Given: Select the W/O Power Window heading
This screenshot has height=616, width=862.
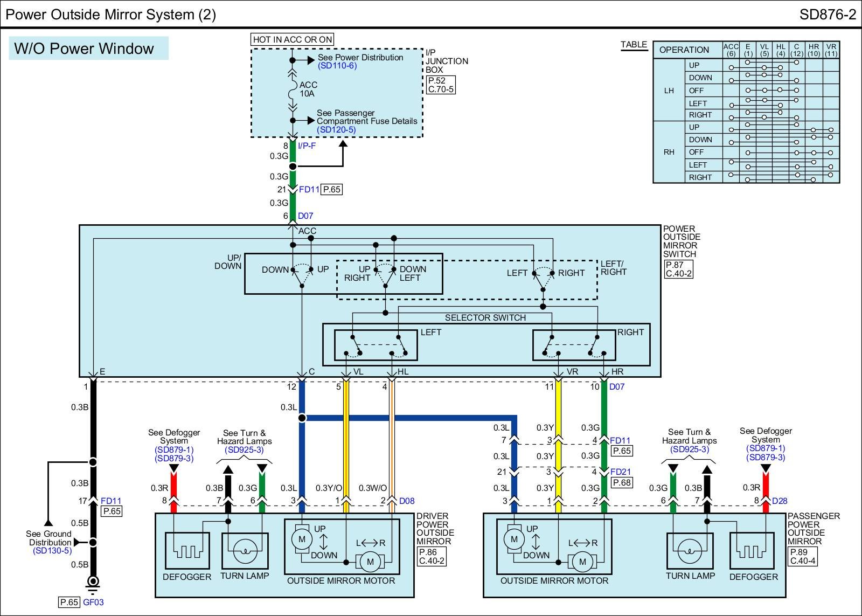Looking at the screenshot, I should (85, 49).
